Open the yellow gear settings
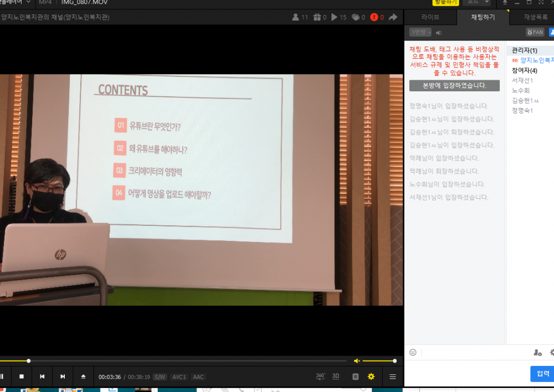 [x=371, y=376]
